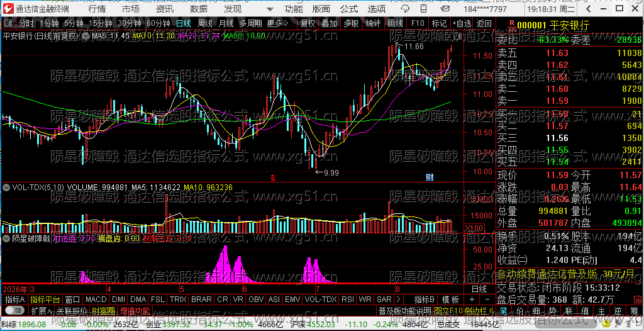This screenshot has width=644, height=331.
Task: Open the 多周期 multi-period view
Action: tap(250, 24)
